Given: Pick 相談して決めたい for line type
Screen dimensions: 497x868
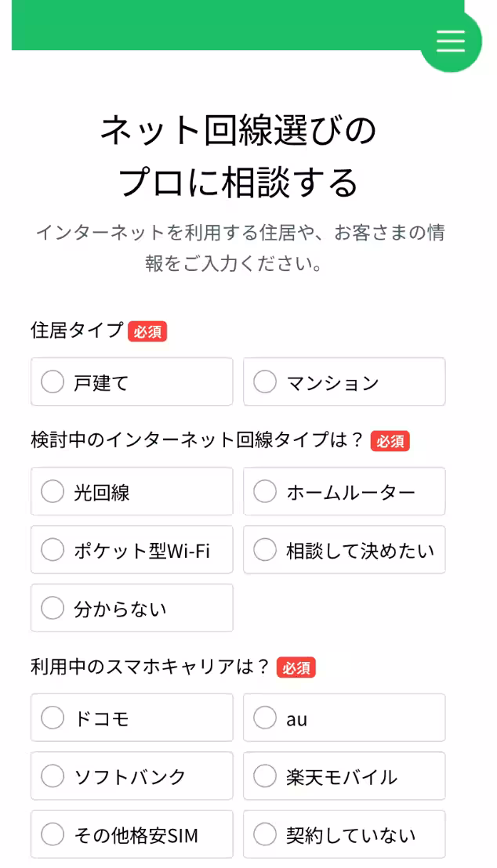Looking at the screenshot, I should [344, 549].
